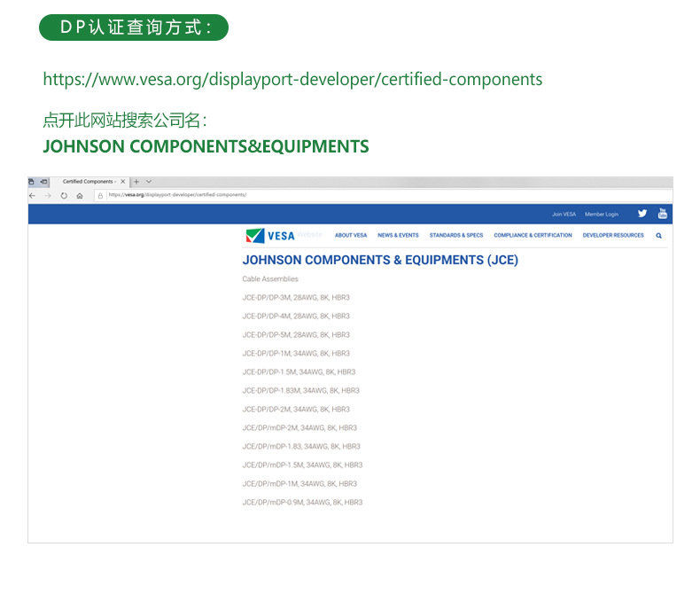Click the 点开此网站搜索公司名 instruction text

tap(125, 121)
